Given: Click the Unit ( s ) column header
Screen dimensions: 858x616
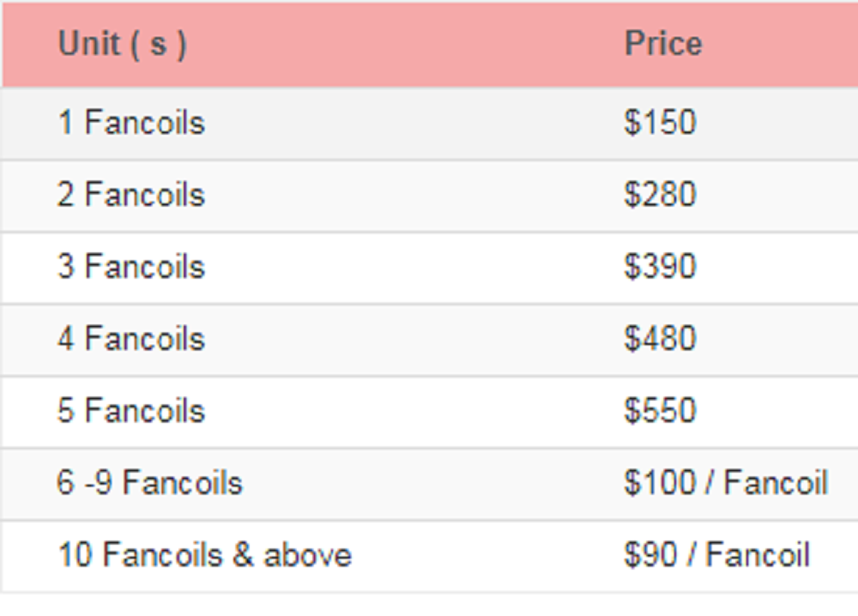Looking at the screenshot, I should 123,44.
